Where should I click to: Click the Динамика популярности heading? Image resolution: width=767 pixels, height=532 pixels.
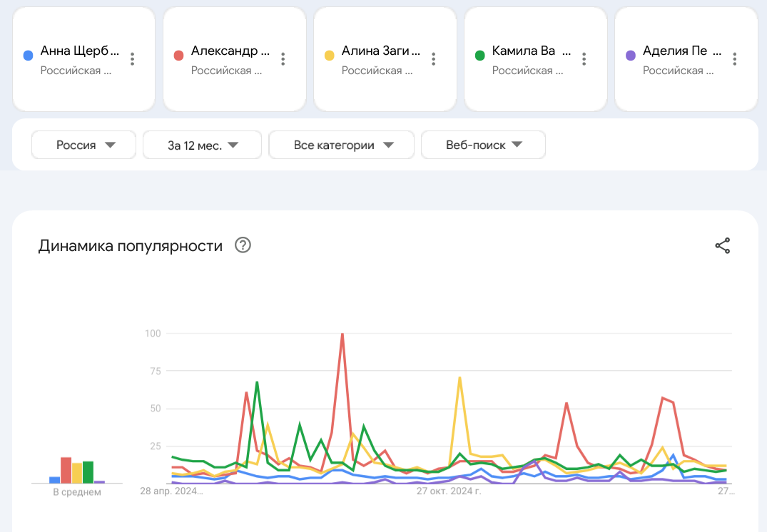(131, 246)
